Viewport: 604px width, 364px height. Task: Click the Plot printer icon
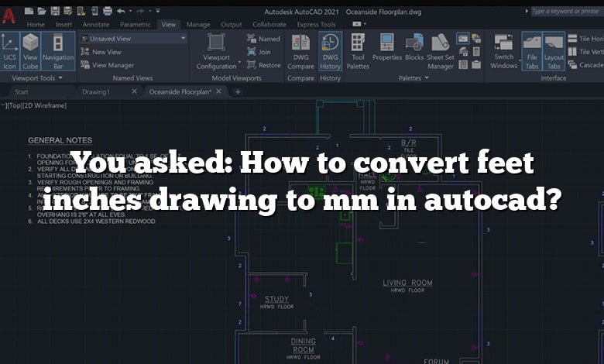point(108,11)
